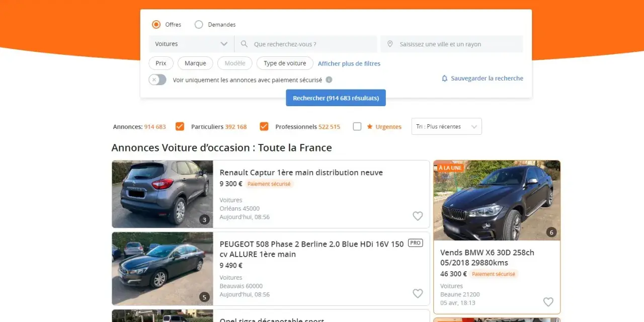Click the '05 avr, 18:13' date text
644x322 pixels.
(458, 303)
